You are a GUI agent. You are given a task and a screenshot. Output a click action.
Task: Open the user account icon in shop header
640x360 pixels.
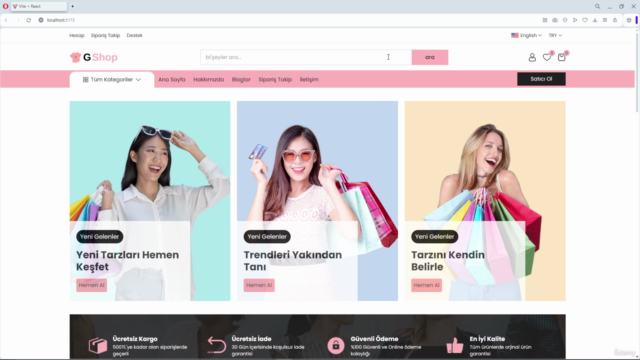pyautogui.click(x=532, y=58)
